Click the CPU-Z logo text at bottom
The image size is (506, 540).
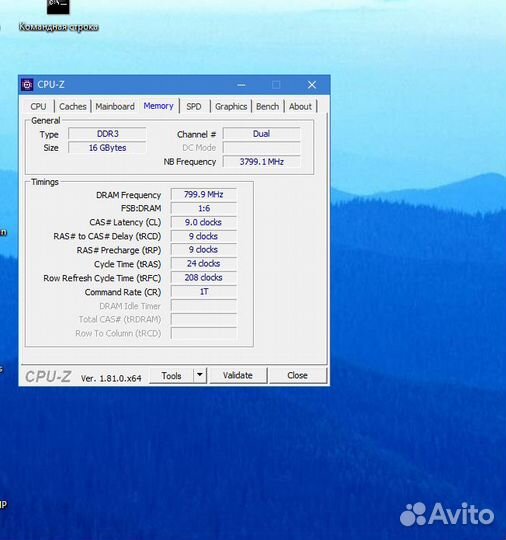(x=48, y=376)
